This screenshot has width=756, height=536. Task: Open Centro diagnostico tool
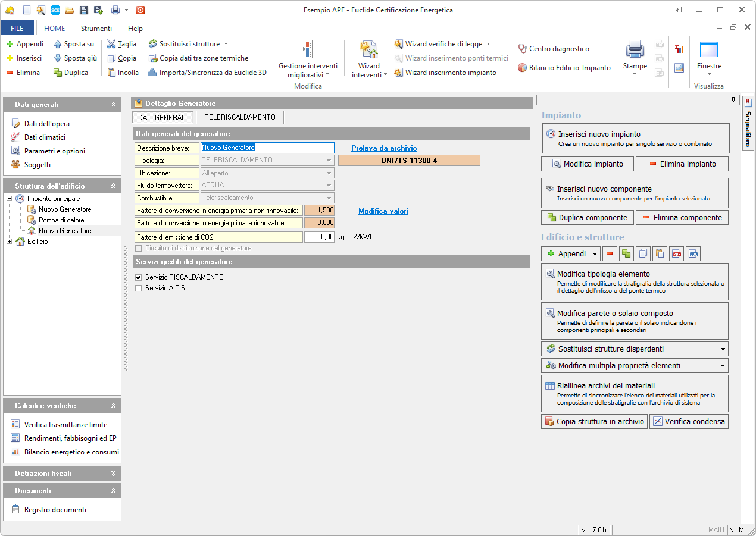tap(553, 49)
